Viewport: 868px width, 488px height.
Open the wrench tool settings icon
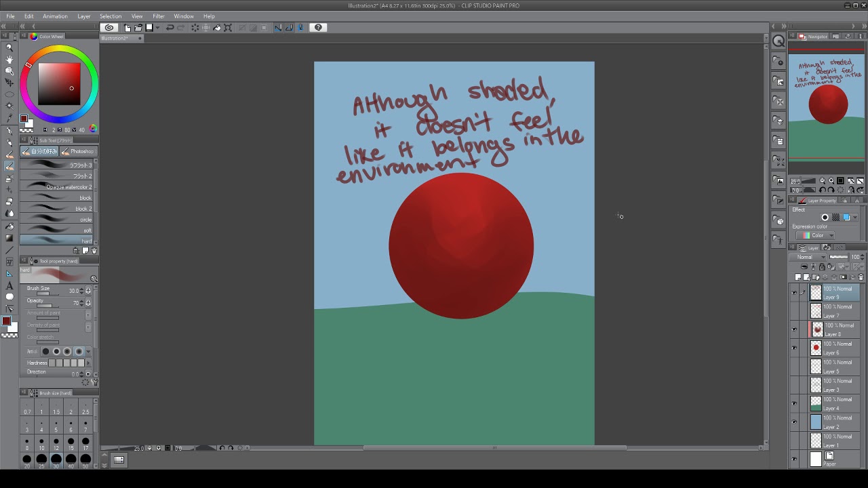tap(94, 382)
